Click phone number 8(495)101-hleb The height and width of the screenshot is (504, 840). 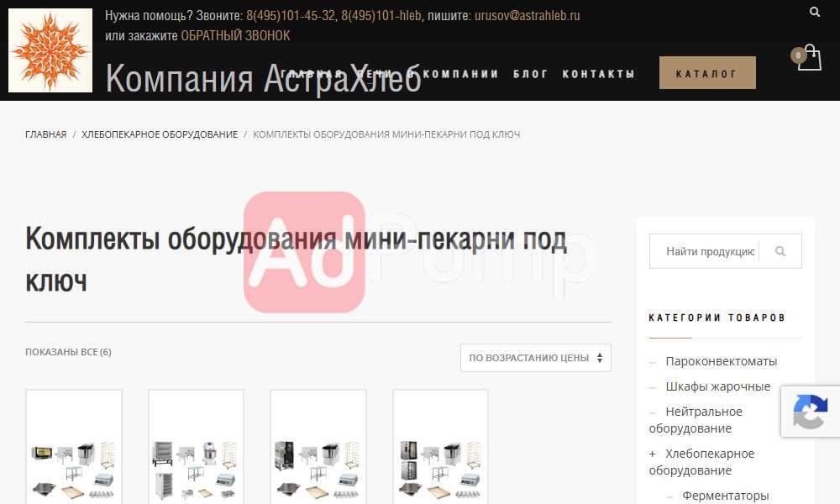[381, 15]
